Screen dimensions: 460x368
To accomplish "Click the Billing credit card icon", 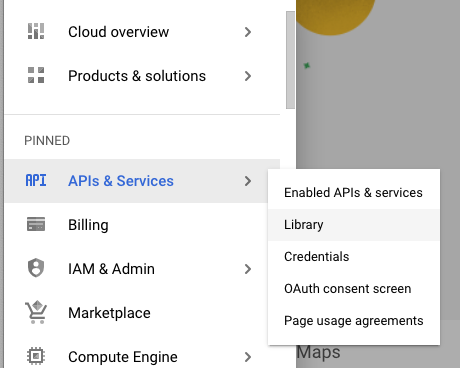I will point(36,224).
